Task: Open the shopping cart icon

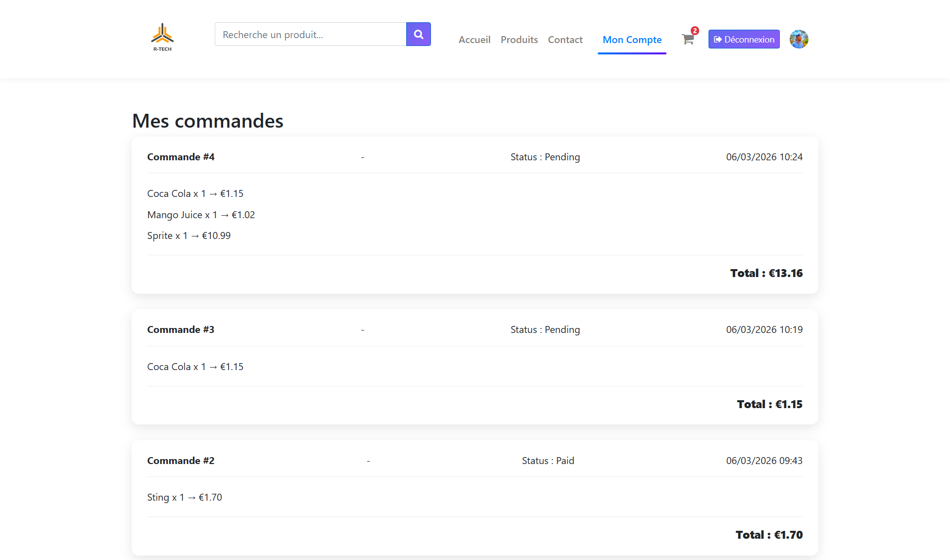Action: pyautogui.click(x=687, y=40)
